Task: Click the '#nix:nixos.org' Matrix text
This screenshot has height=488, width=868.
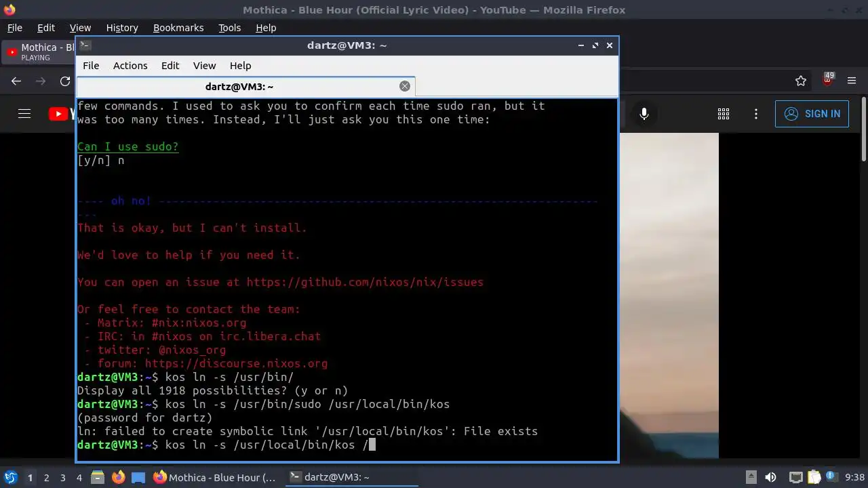Action: point(199,323)
